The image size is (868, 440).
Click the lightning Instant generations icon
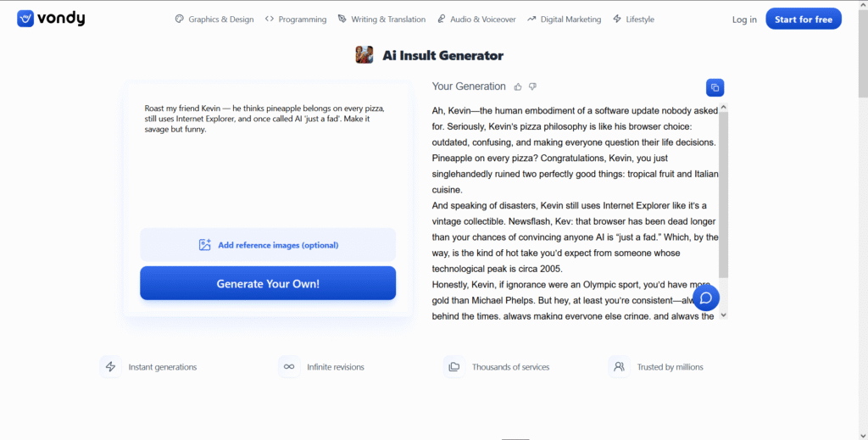[x=111, y=366]
